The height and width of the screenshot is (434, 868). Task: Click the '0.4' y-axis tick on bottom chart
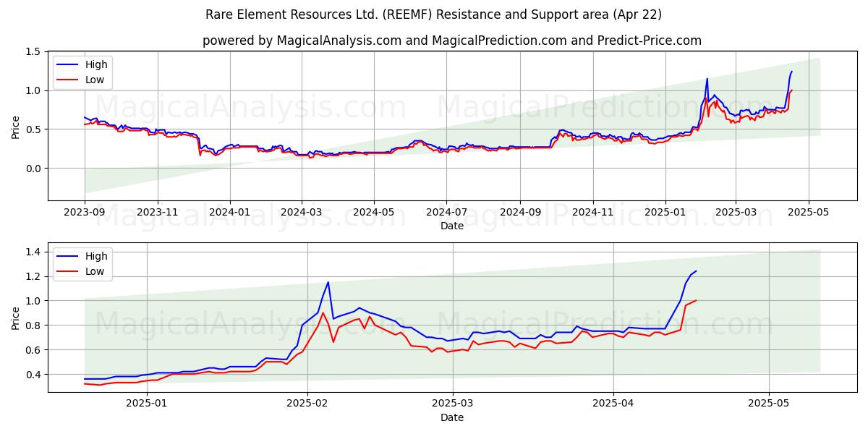click(33, 375)
